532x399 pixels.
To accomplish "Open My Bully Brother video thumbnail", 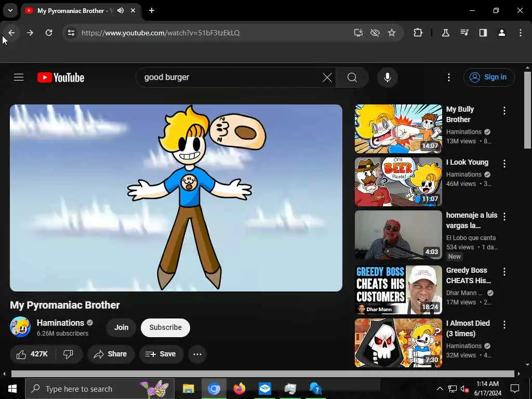I will pyautogui.click(x=398, y=129).
